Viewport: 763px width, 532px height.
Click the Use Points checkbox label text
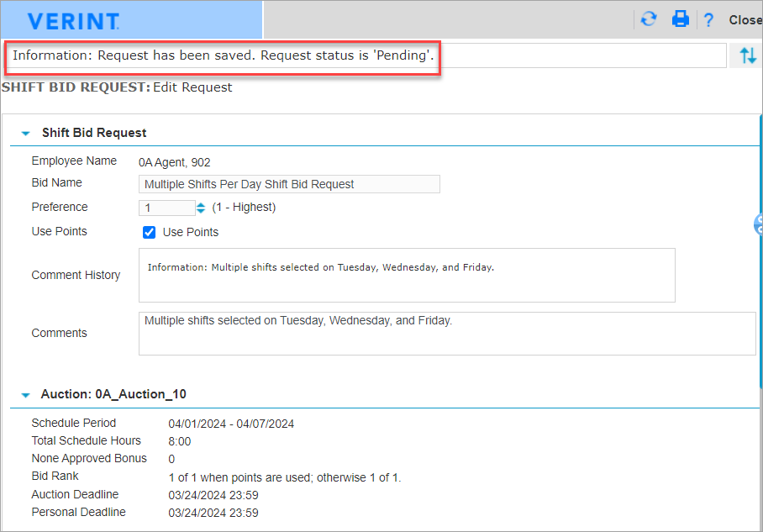click(191, 232)
